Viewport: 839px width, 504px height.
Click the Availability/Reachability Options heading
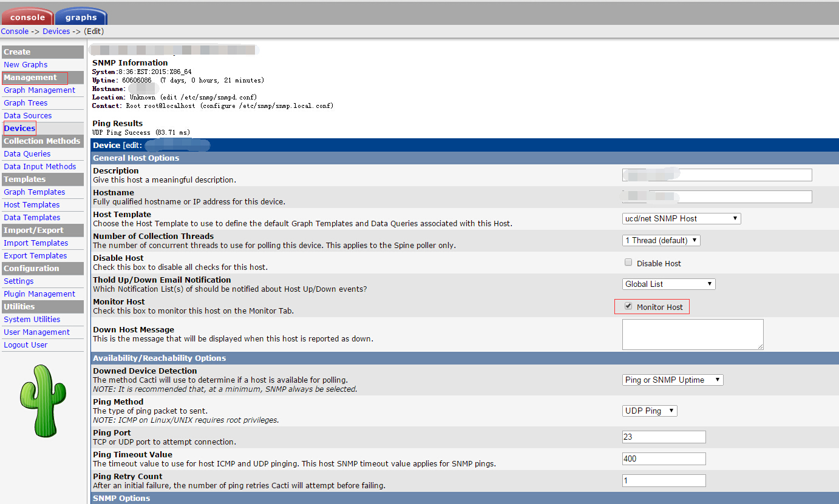[x=159, y=358]
